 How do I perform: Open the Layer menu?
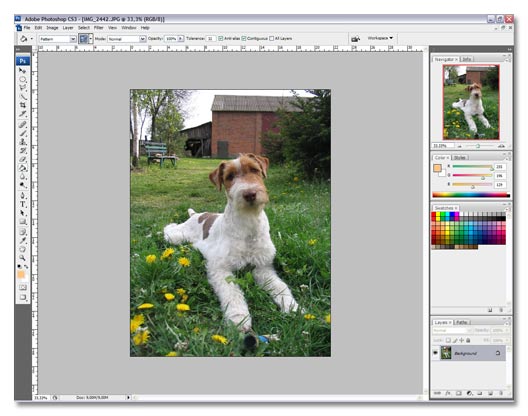coord(68,28)
